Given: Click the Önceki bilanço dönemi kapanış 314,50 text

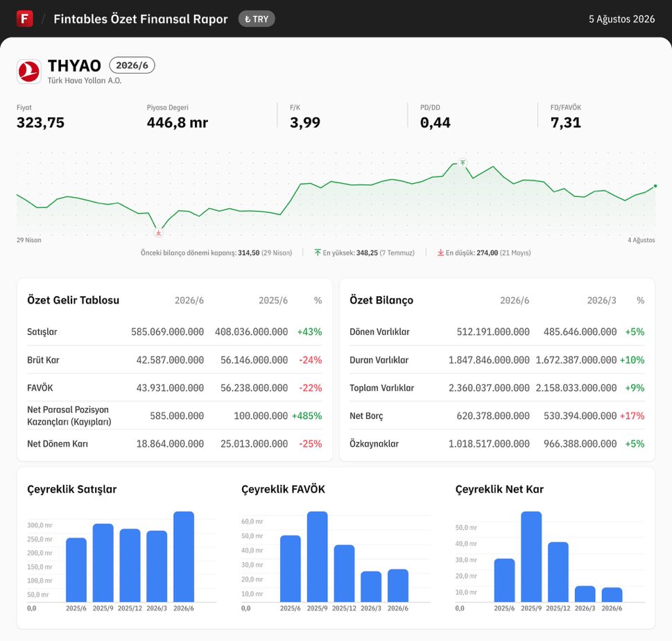Looking at the screenshot, I should 216,253.
